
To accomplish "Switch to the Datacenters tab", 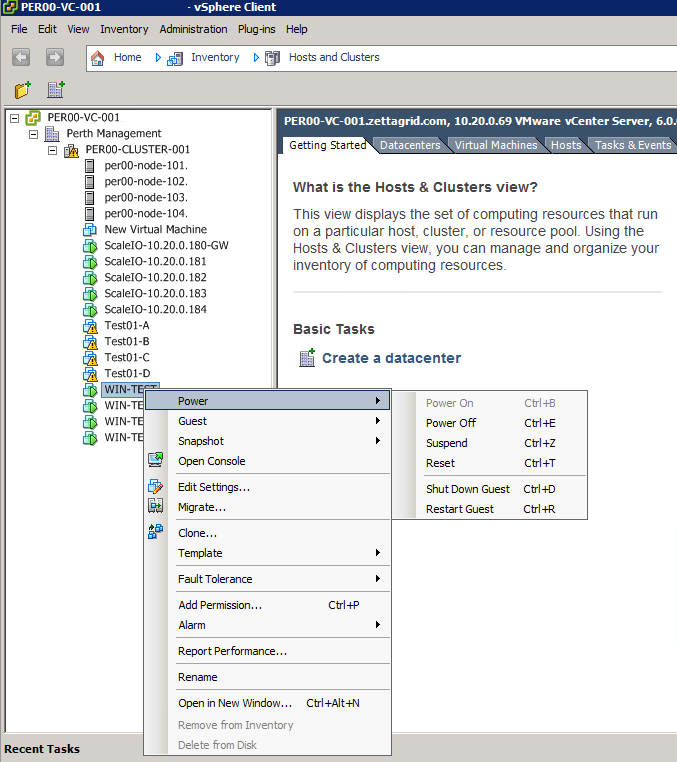I will point(410,145).
